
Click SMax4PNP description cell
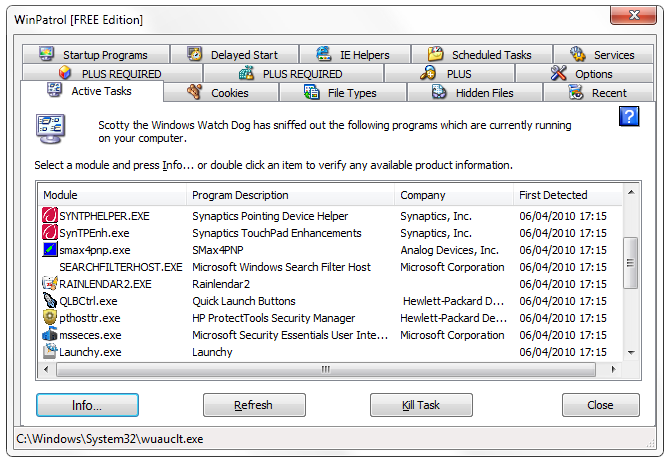217,250
